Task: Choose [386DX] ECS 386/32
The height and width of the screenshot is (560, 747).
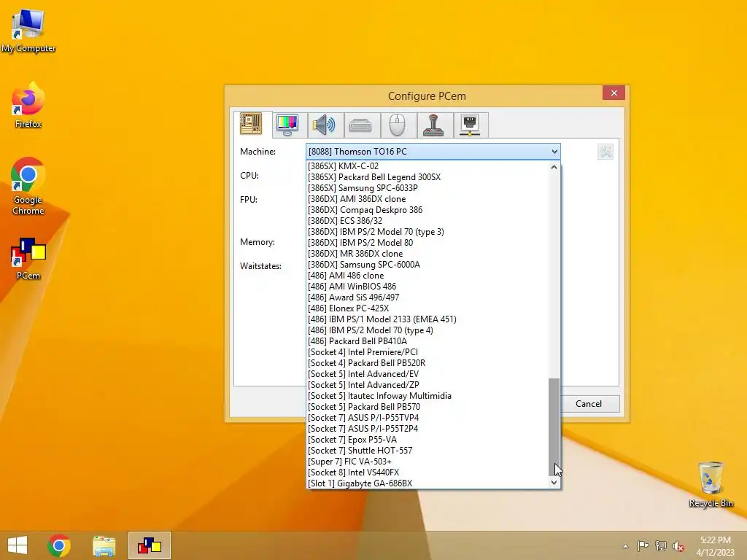Action: pos(427,221)
